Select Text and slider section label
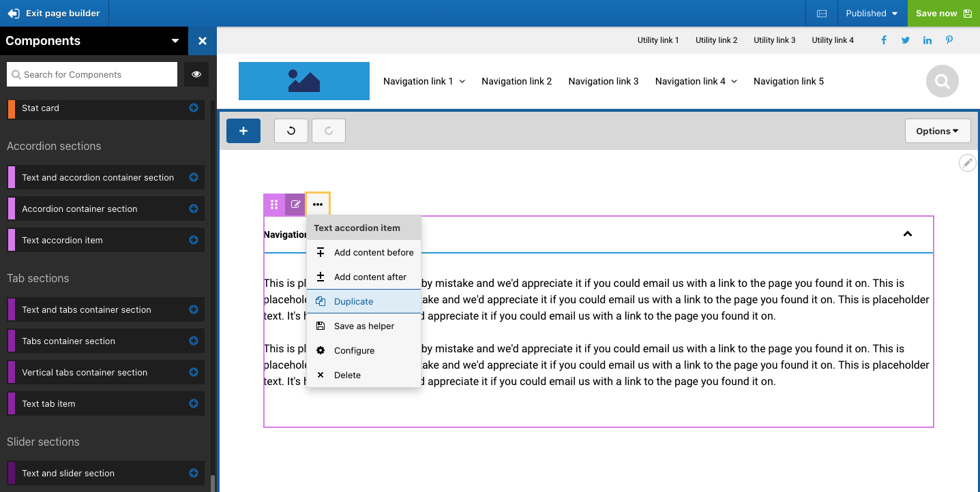 pos(68,473)
